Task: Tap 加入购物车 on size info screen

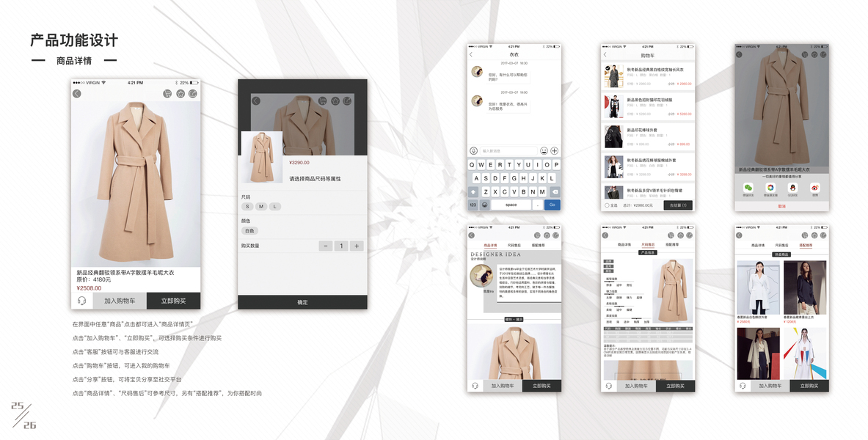Action: click(637, 386)
